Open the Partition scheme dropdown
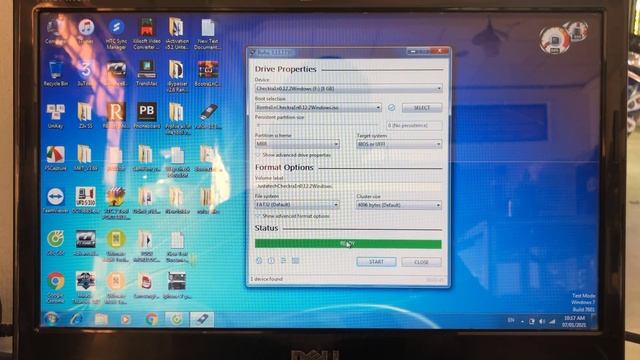 tap(297, 144)
